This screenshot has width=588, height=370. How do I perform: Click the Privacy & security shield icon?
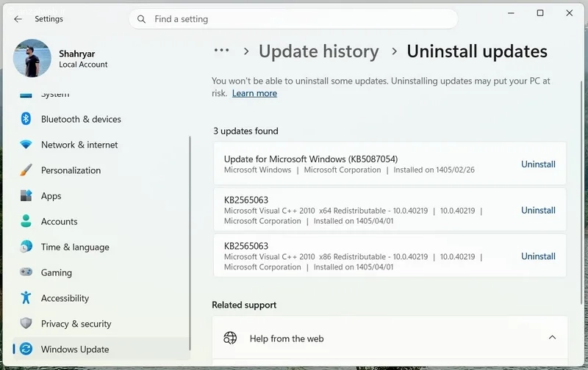26,323
